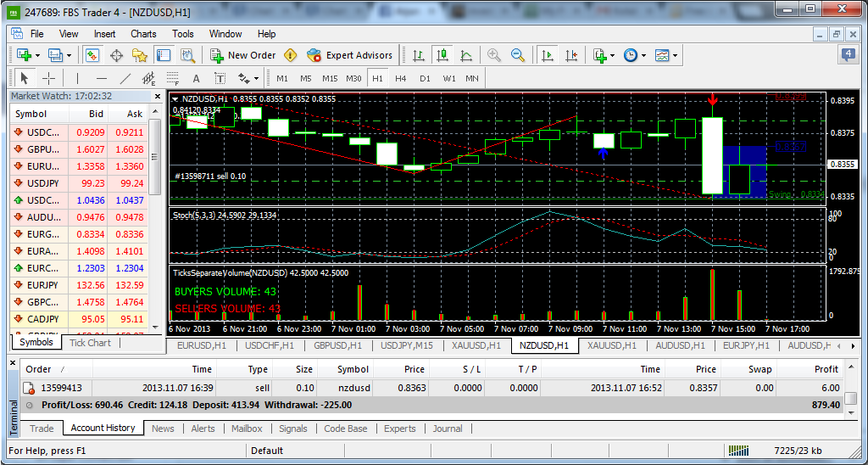The width and height of the screenshot is (868, 465).
Task: Open the Insert menu
Action: tap(104, 34)
